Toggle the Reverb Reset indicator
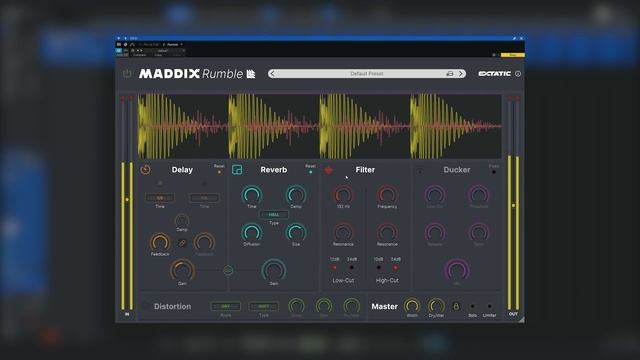 (x=311, y=172)
